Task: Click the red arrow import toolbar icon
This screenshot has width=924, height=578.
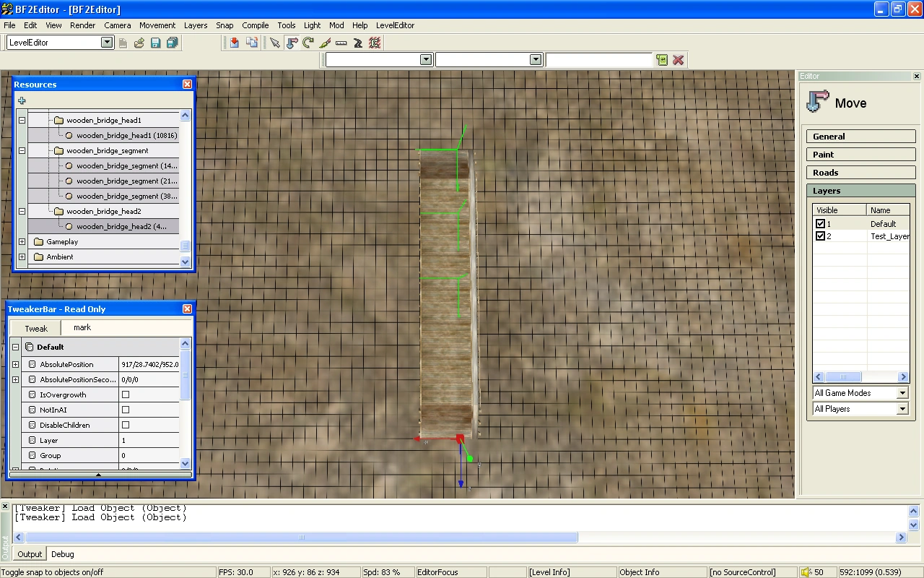Action: click(235, 43)
